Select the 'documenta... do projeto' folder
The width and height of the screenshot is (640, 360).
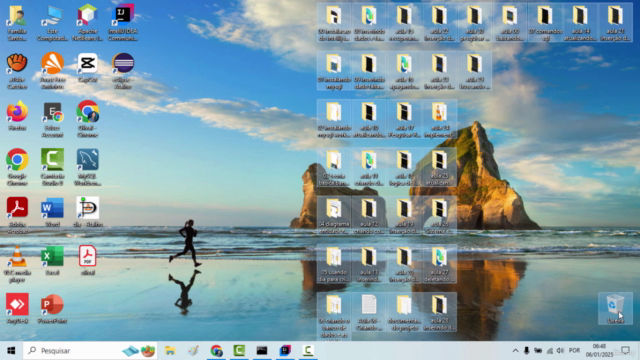(x=404, y=312)
